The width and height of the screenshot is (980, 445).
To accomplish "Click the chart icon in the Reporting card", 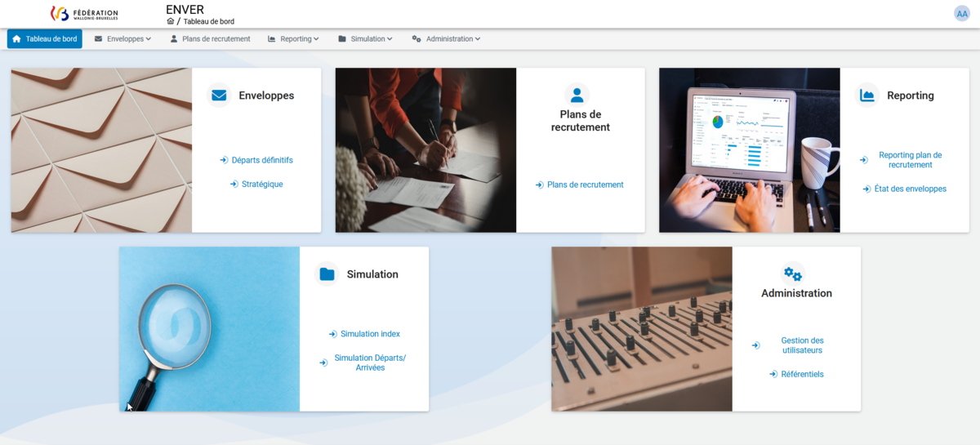I will [867, 96].
